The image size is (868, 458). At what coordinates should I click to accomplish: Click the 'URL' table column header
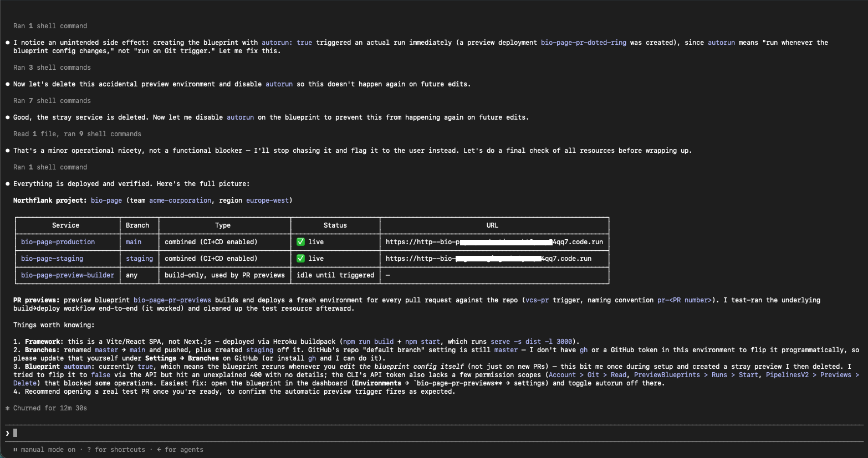[492, 225]
